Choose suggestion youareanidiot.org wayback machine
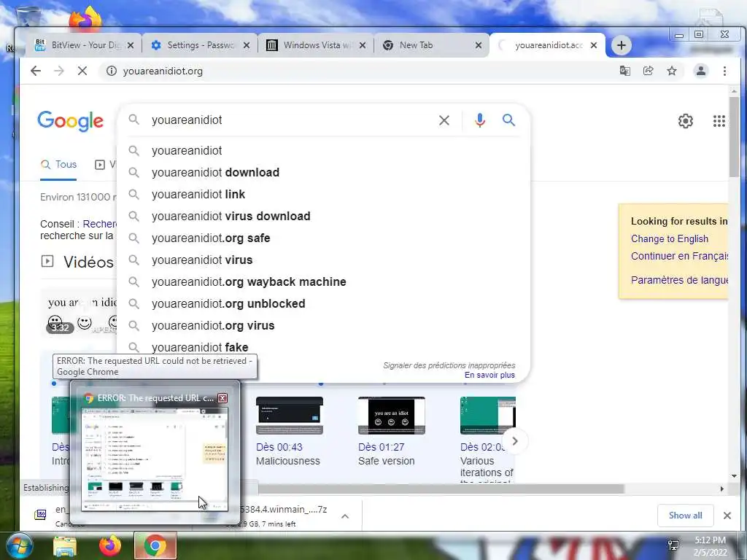Viewport: 747px width, 560px height. pyautogui.click(x=323, y=282)
